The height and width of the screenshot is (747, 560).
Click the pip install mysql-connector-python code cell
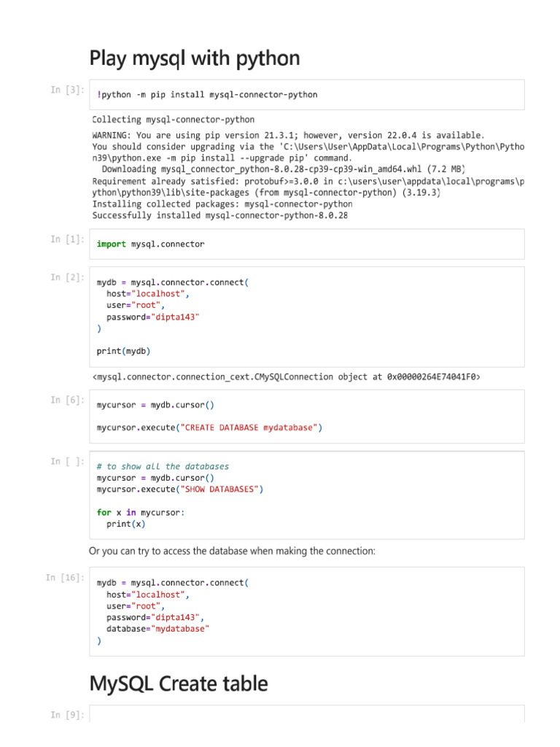[x=307, y=95]
